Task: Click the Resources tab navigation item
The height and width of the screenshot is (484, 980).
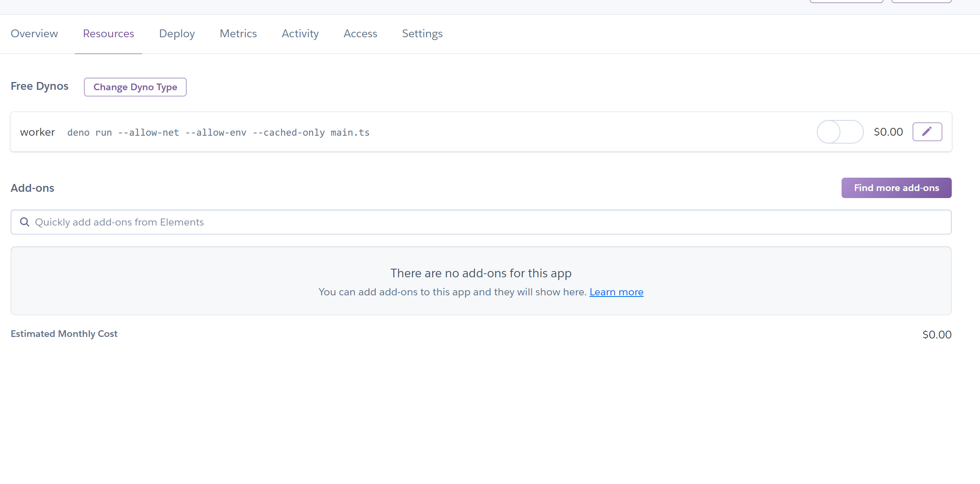Action: click(x=108, y=33)
